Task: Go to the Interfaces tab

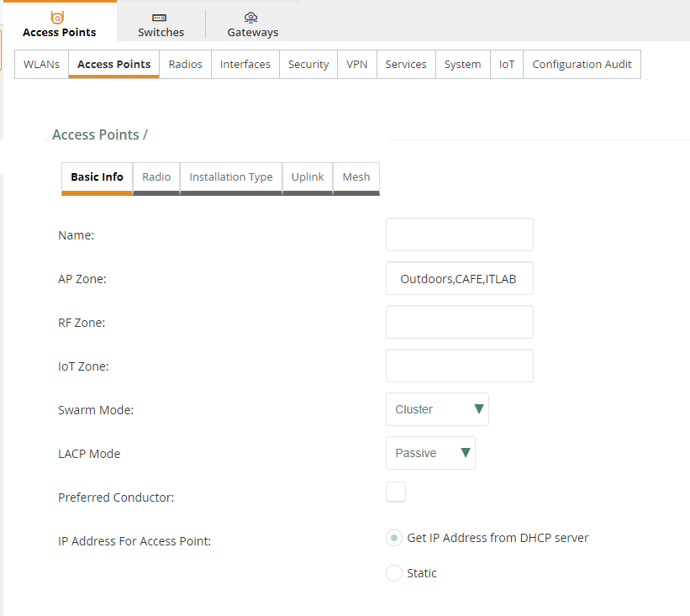Action: [245, 64]
